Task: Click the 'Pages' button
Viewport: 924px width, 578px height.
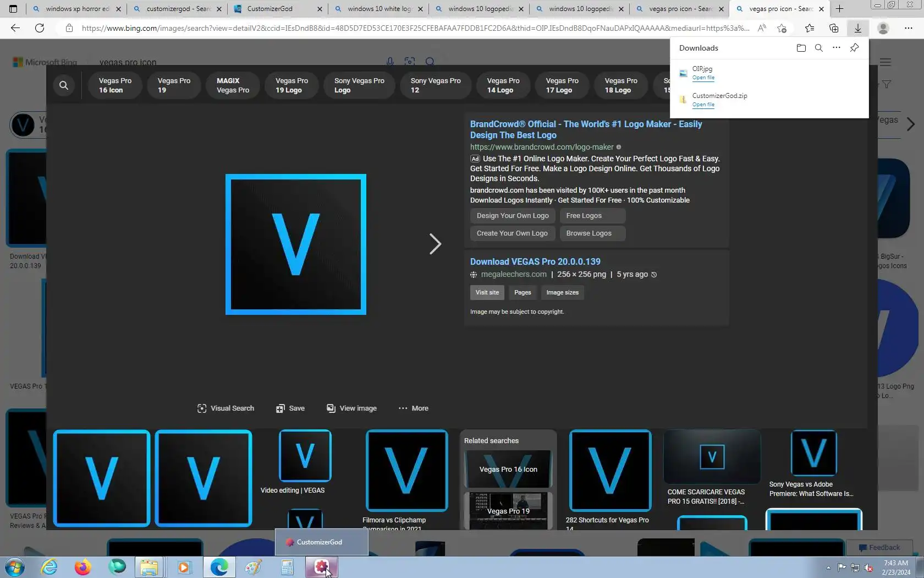Action: pyautogui.click(x=522, y=293)
